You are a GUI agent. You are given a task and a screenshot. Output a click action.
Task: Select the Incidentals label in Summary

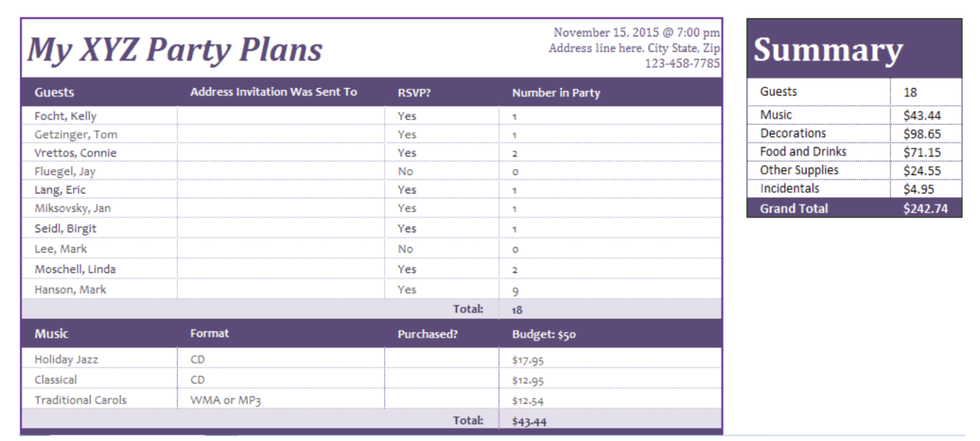789,189
